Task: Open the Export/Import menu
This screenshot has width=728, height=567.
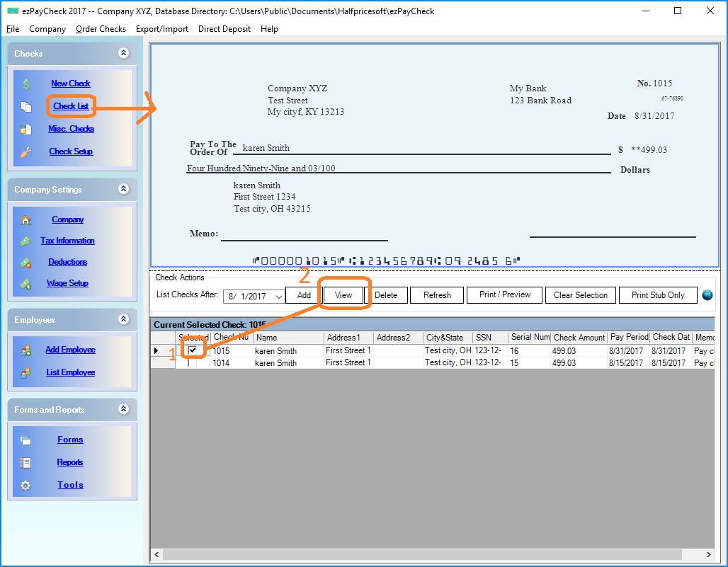Action: pos(162,29)
